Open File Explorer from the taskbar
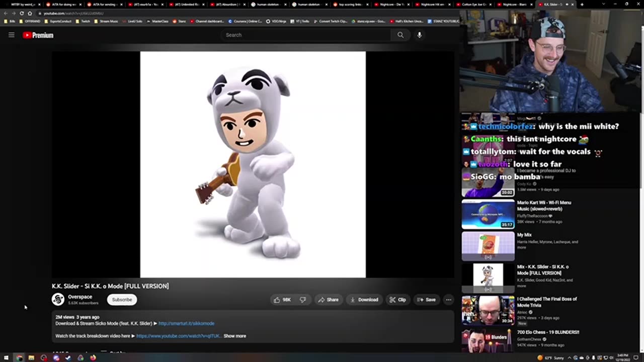The height and width of the screenshot is (362, 644). click(31, 357)
